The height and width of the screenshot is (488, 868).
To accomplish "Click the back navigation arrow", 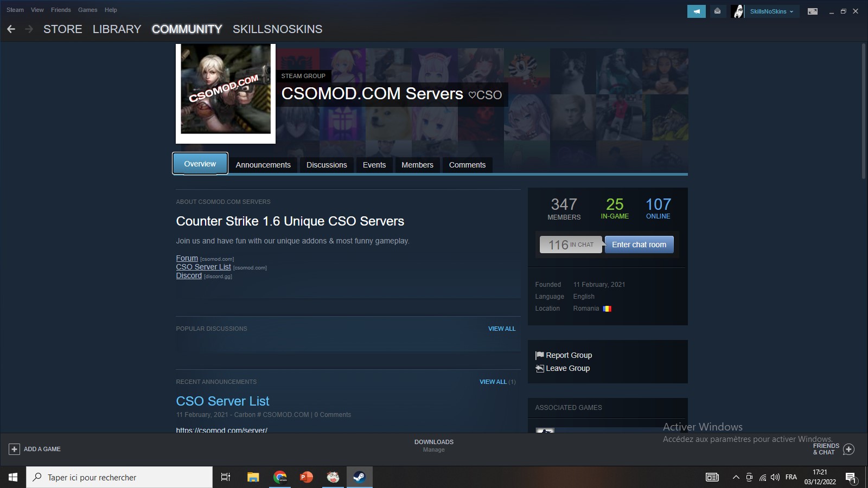I will coord(11,29).
